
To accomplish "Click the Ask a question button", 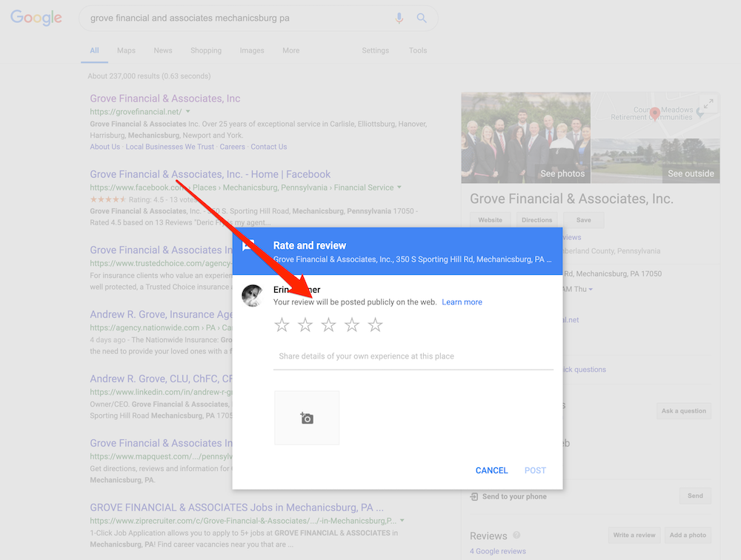I will (683, 410).
